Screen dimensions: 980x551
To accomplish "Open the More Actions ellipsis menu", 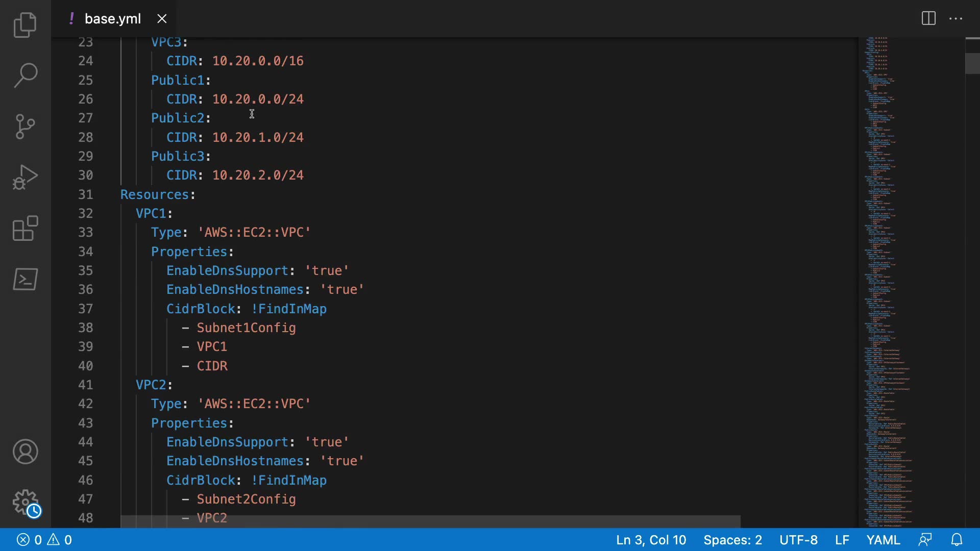I will click(955, 19).
